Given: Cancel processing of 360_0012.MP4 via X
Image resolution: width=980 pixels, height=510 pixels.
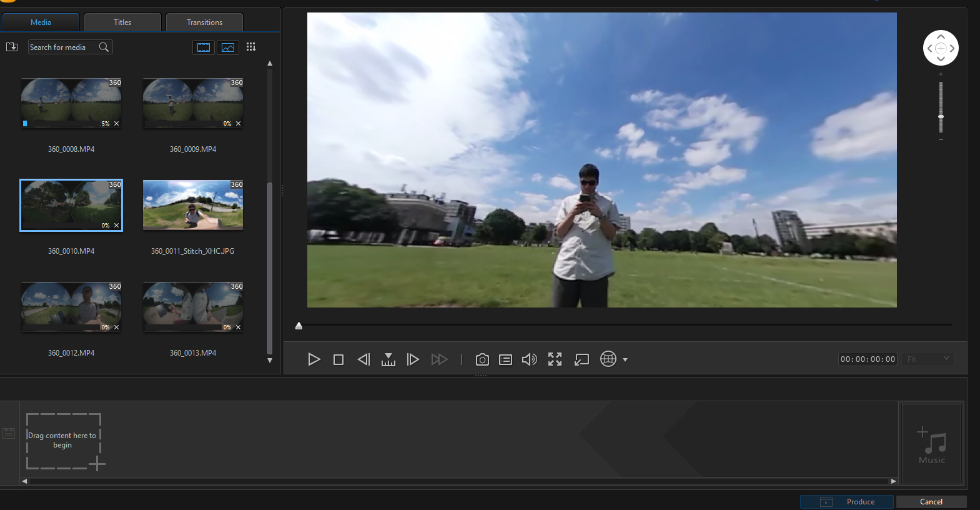Looking at the screenshot, I should click(x=116, y=327).
